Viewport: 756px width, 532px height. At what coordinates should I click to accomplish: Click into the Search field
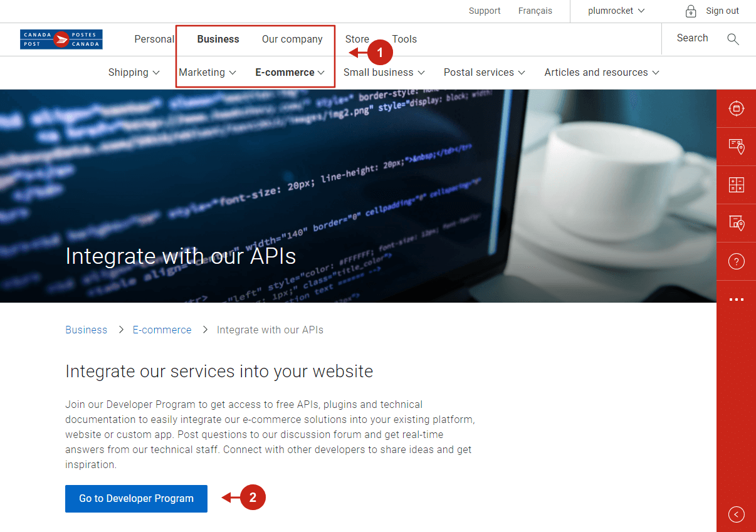[x=692, y=38]
